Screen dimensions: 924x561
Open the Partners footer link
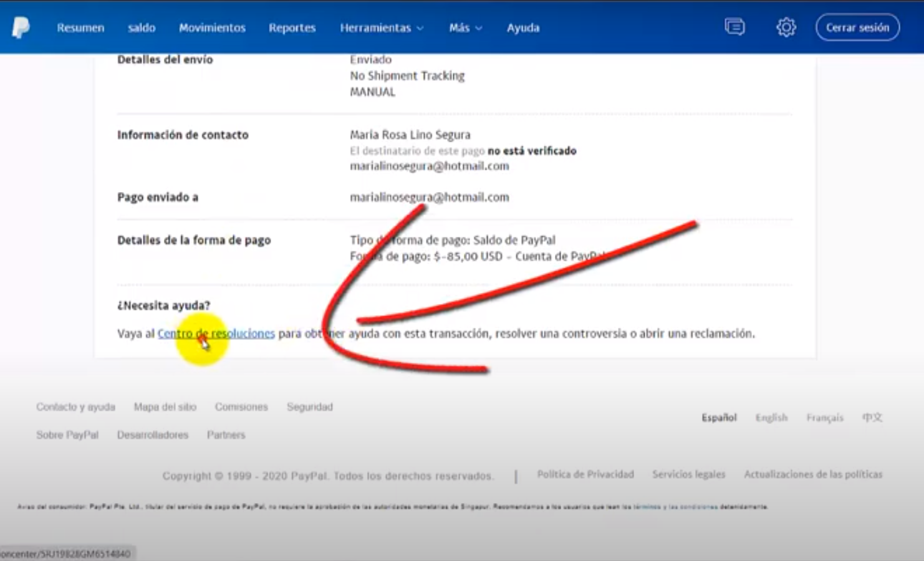click(x=226, y=435)
